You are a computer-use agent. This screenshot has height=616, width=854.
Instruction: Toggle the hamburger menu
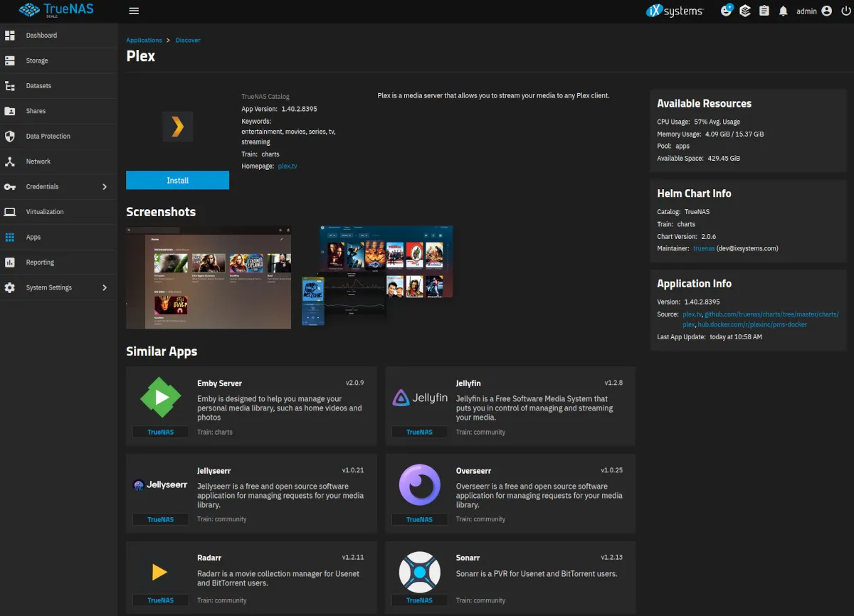(134, 11)
